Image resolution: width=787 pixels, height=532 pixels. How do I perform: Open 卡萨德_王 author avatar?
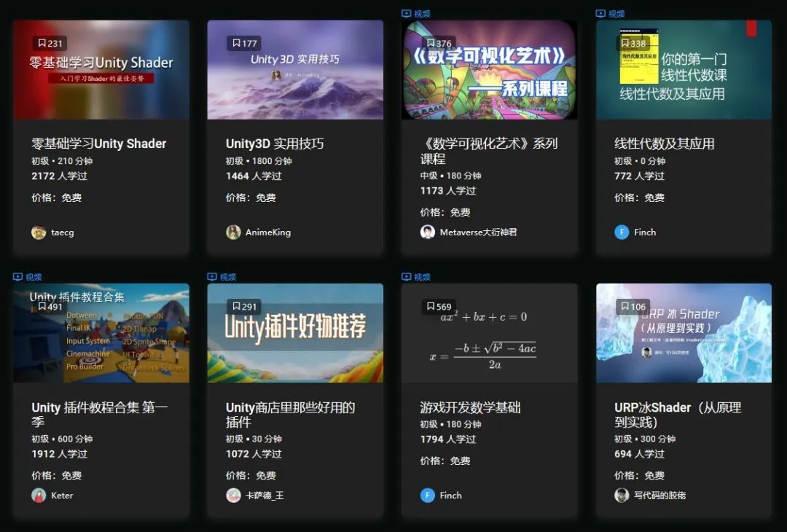(x=233, y=496)
